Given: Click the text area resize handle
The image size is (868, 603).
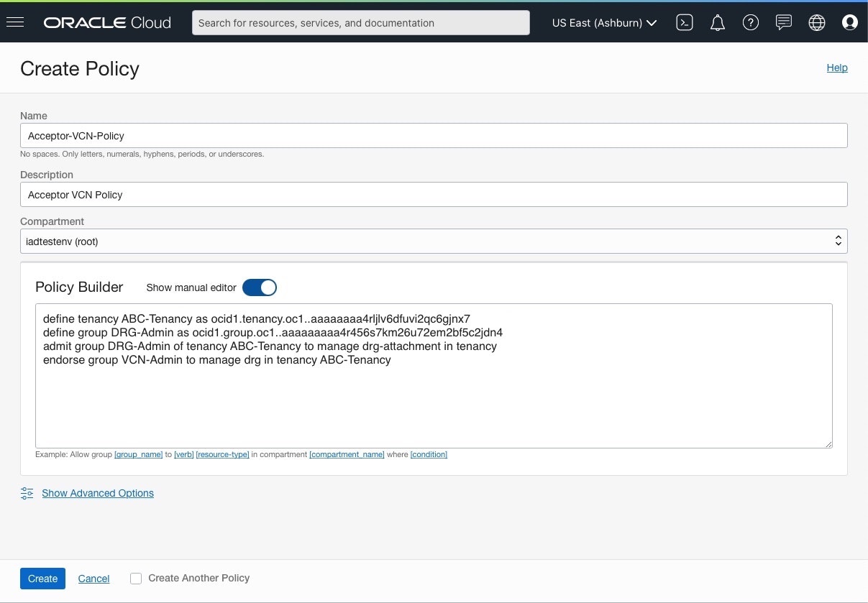Looking at the screenshot, I should [x=828, y=443].
